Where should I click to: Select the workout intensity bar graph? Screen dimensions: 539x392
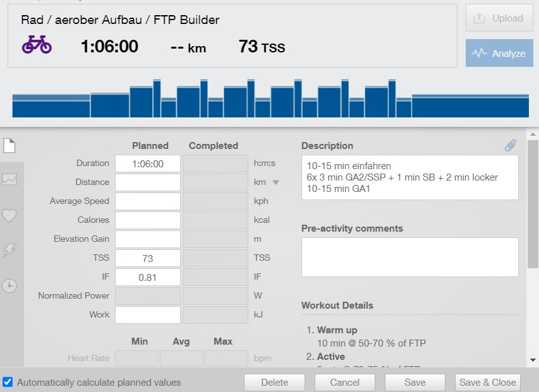269,95
